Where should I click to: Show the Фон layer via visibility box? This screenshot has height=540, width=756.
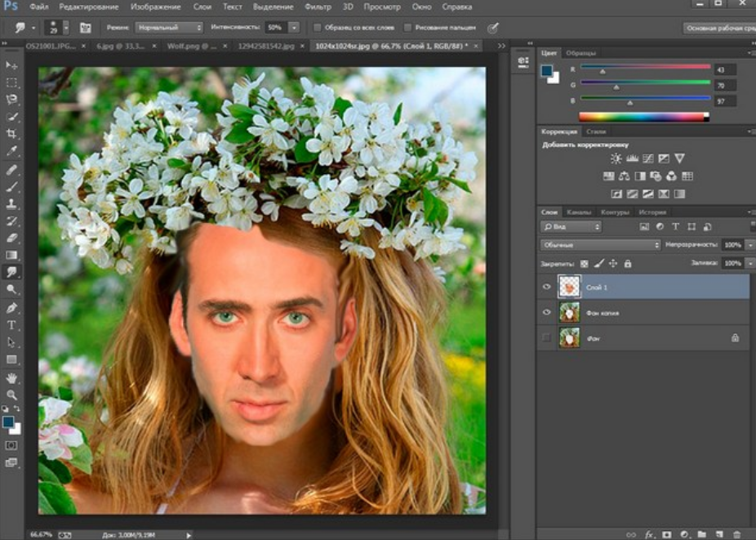546,337
